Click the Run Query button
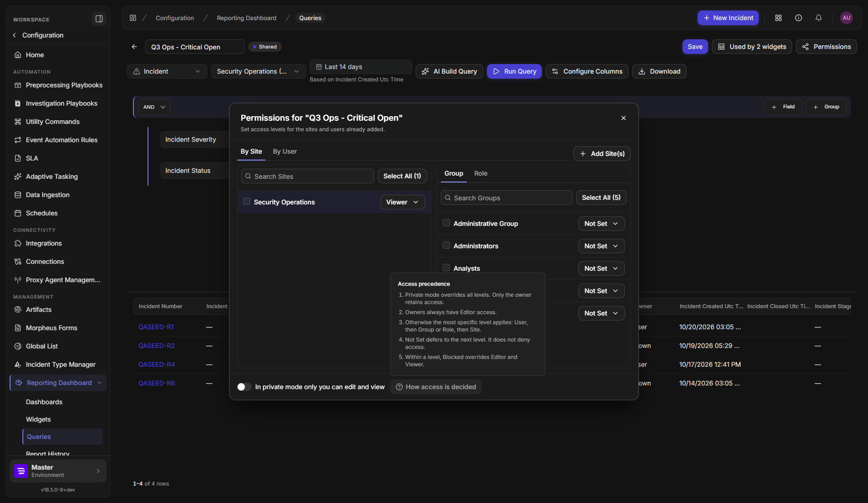 pyautogui.click(x=514, y=71)
